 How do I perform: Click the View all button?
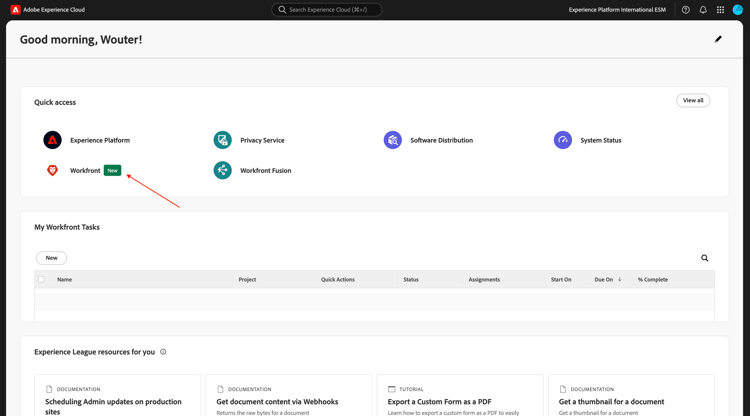pos(693,100)
